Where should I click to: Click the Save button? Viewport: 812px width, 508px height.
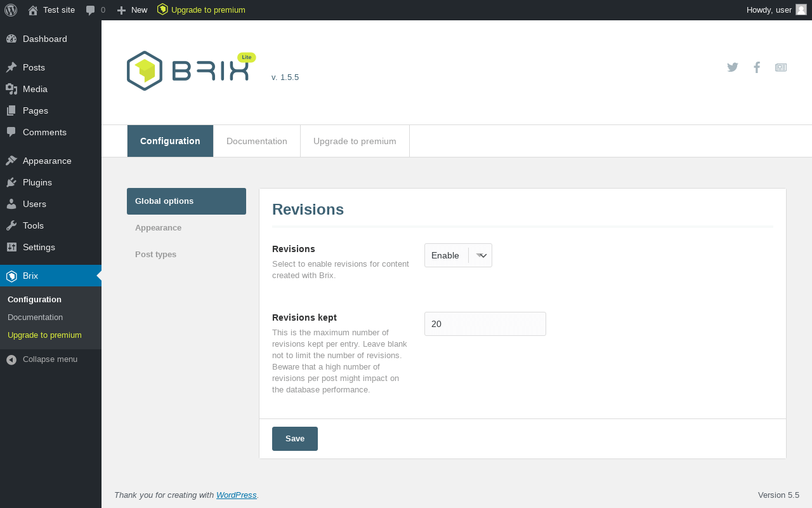[x=295, y=439]
